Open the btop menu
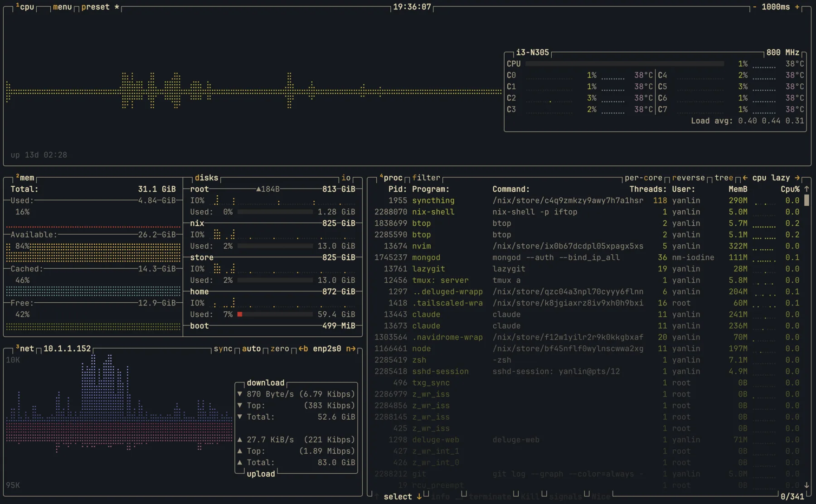 tap(62, 7)
